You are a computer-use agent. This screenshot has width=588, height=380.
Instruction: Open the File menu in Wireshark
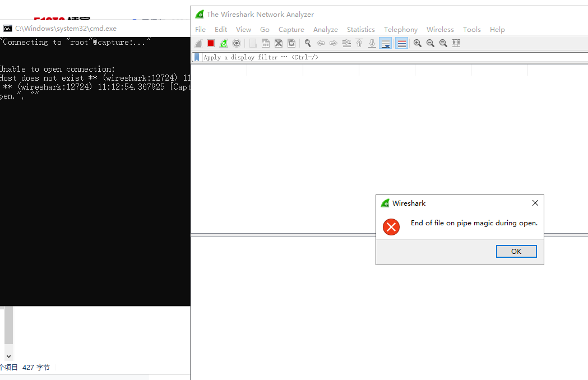(200, 30)
